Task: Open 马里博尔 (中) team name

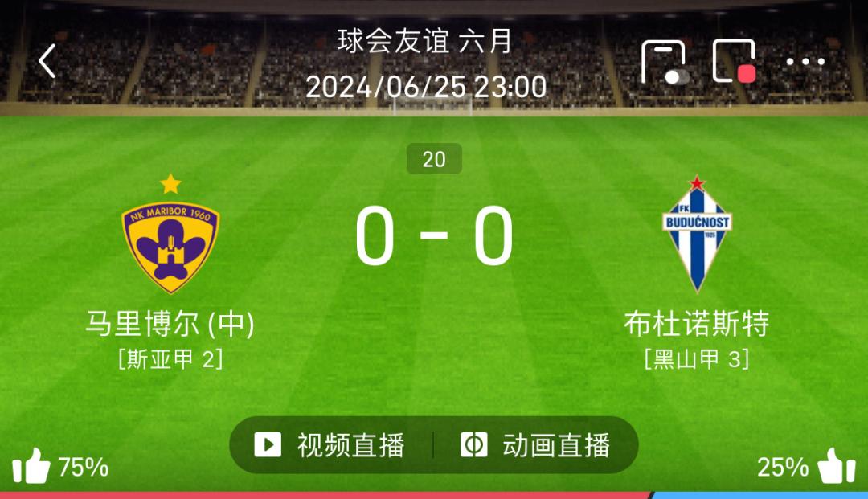Action: (x=170, y=324)
